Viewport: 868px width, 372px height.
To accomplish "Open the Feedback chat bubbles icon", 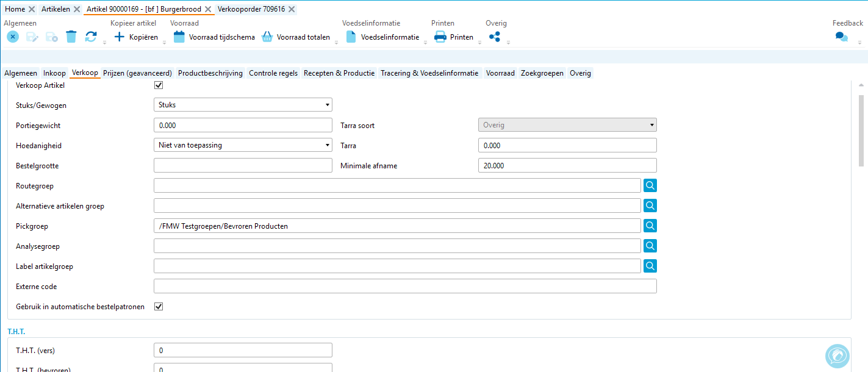I will [x=842, y=37].
